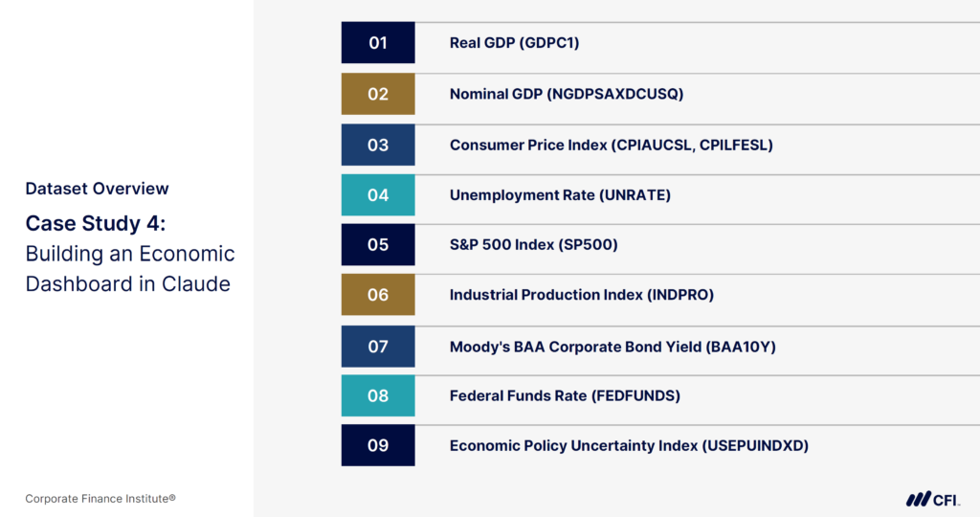Click the navy 01 number box
Image resolution: width=980 pixels, height=517 pixels.
[378, 43]
